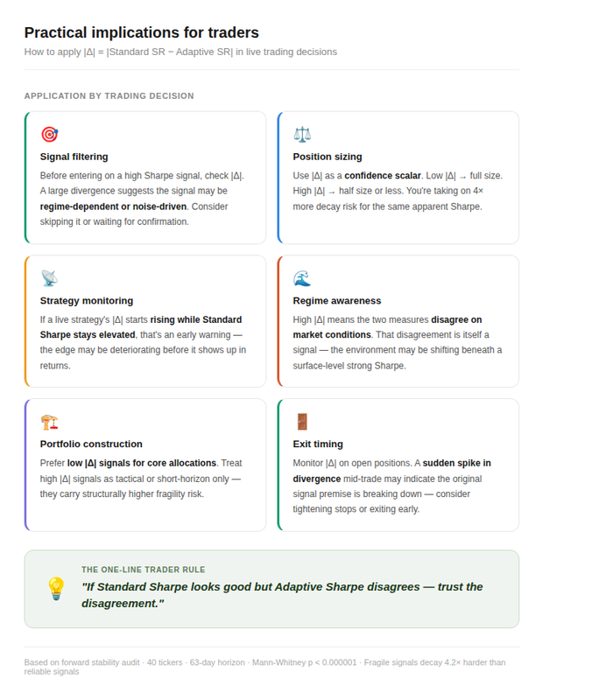The height and width of the screenshot is (700, 592).
Task: Click the APPLICATION BY TRADING DECISION section label
Action: pyautogui.click(x=109, y=96)
